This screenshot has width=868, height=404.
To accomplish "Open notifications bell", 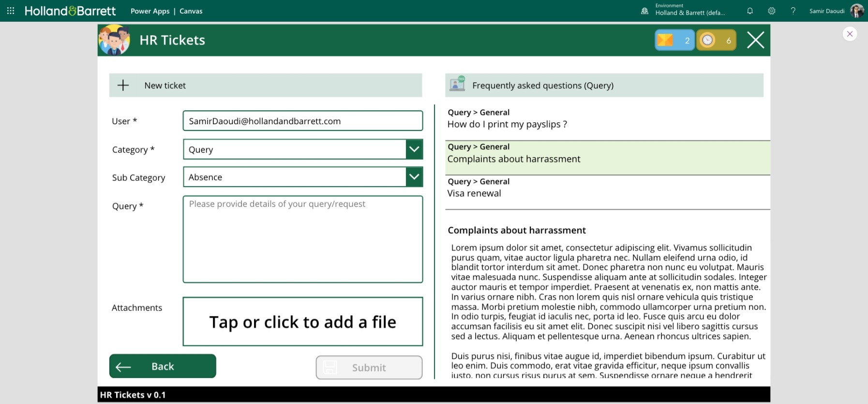I will click(x=750, y=11).
